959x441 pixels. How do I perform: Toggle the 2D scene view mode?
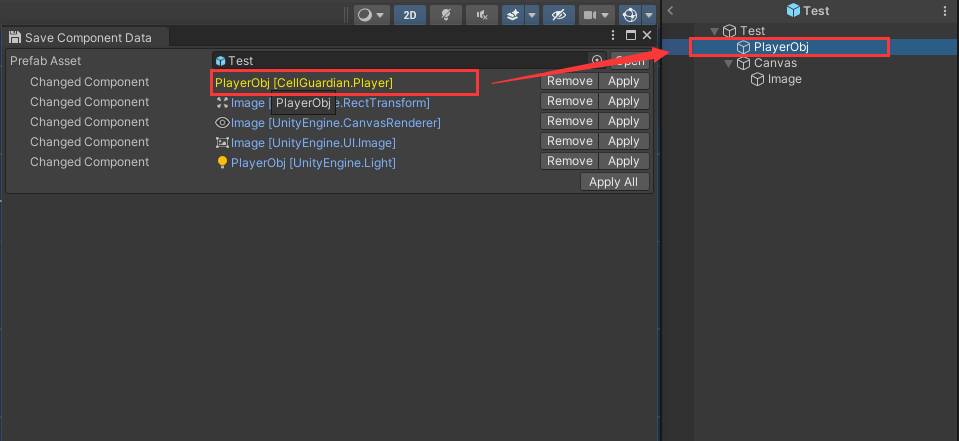[x=410, y=15]
